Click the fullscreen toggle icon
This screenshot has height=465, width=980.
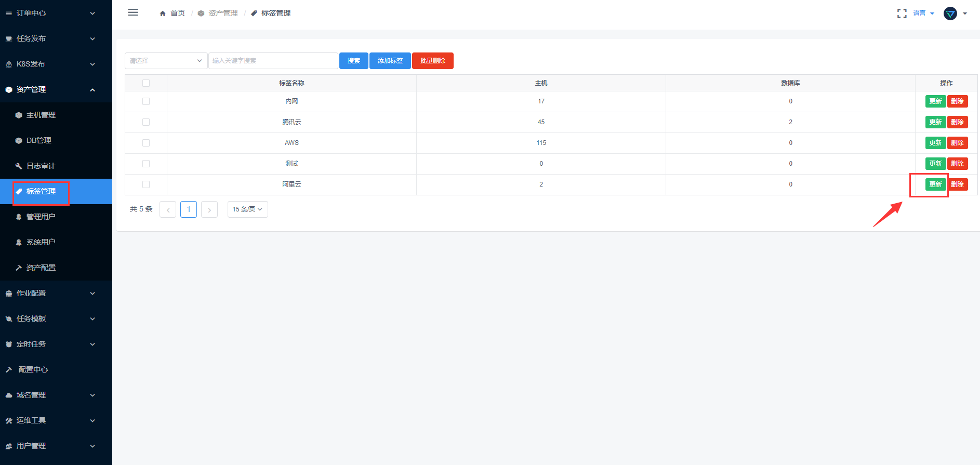902,14
